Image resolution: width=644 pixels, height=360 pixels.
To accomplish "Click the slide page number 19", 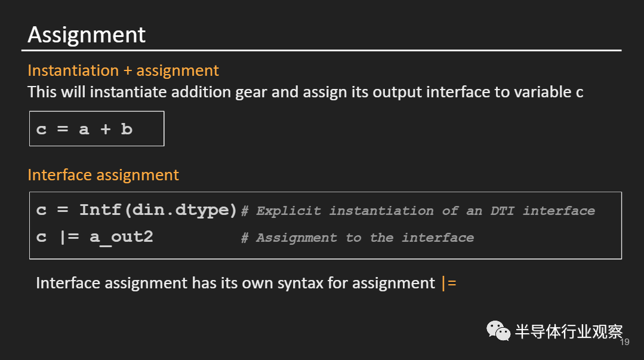I will tap(625, 342).
